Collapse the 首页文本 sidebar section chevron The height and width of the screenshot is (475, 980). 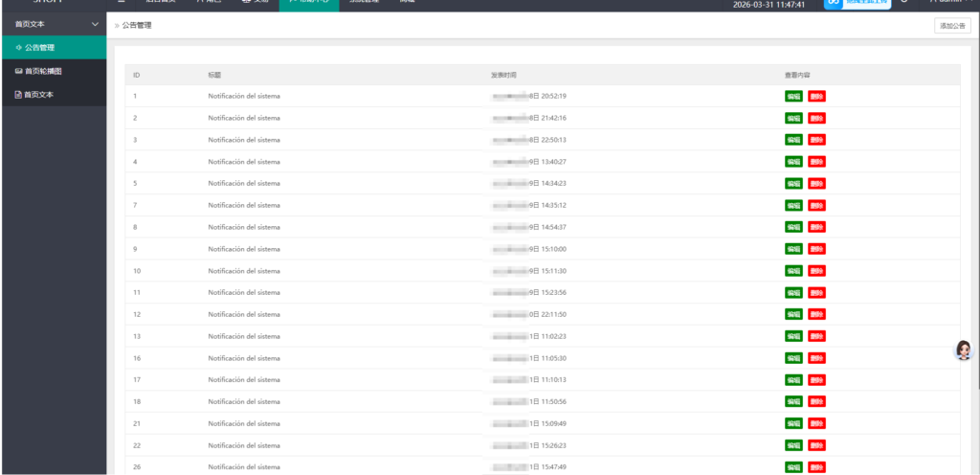(x=94, y=23)
